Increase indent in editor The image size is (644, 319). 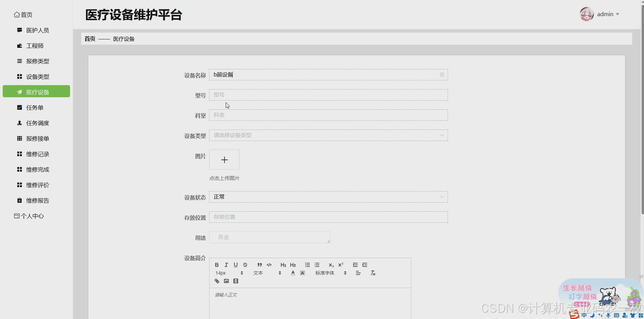(x=365, y=265)
